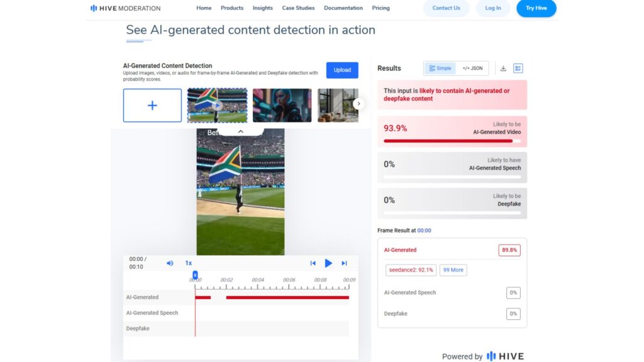Viewport: 644px width, 362px height.
Task: Click the 00:04 timeline mark
Action: (258, 280)
